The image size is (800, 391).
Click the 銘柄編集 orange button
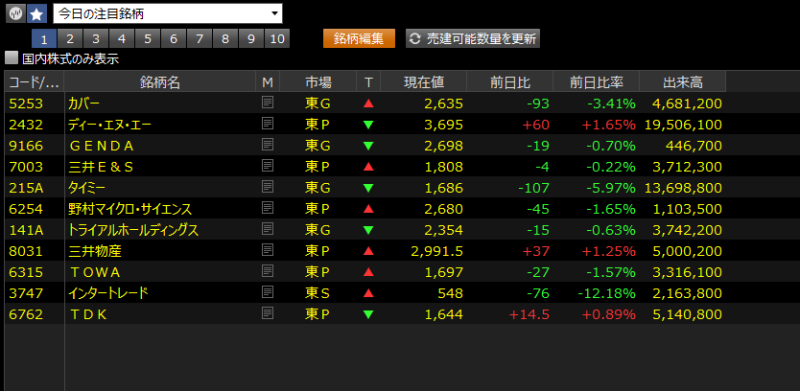[359, 39]
